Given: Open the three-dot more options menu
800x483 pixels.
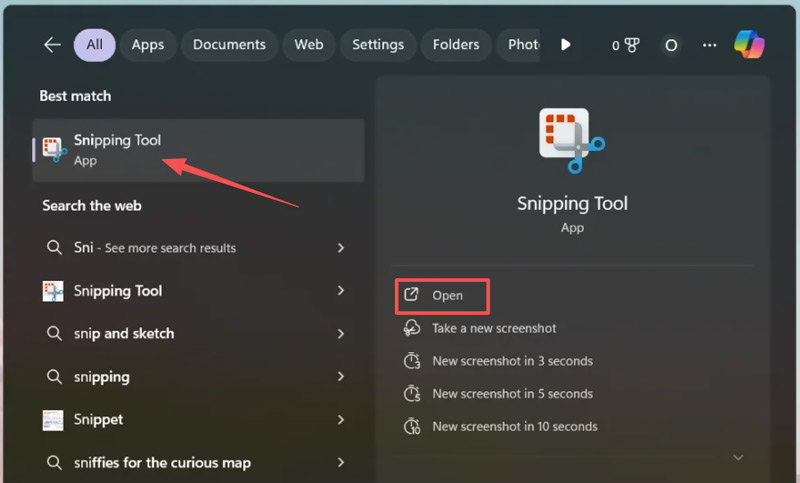Looking at the screenshot, I should coord(710,45).
